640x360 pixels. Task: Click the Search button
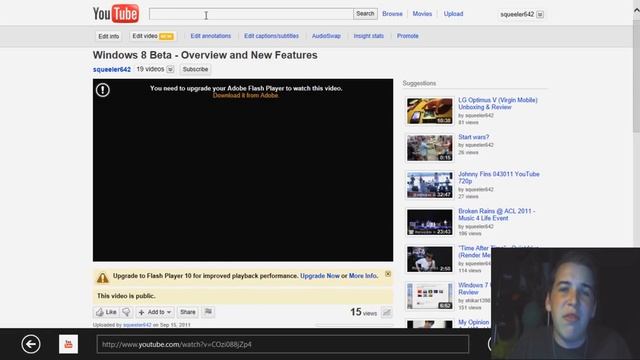tap(365, 14)
